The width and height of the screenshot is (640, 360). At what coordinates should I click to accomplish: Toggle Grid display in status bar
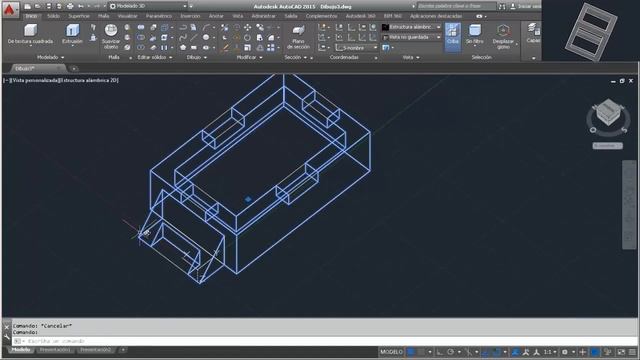click(411, 352)
